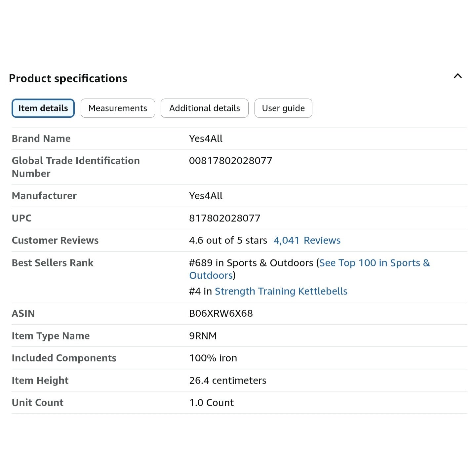Click the Best Sellers Rank label
The height and width of the screenshot is (476, 476).
(53, 263)
